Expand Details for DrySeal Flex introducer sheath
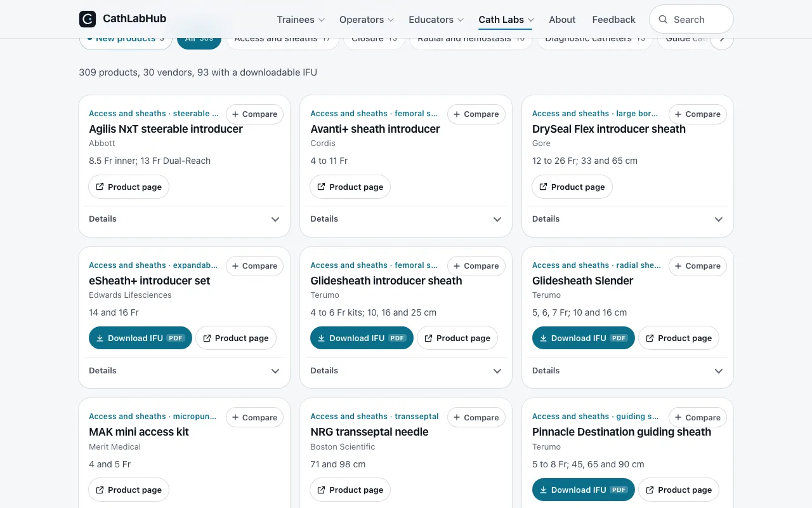Viewport: 812px width, 508px height. [x=627, y=219]
